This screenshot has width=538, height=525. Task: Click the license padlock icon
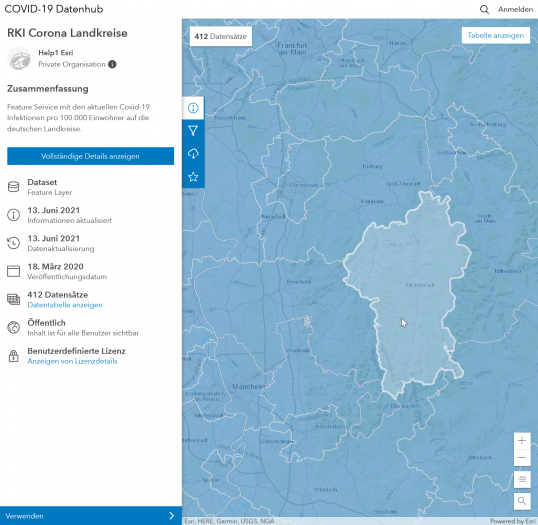(13, 355)
